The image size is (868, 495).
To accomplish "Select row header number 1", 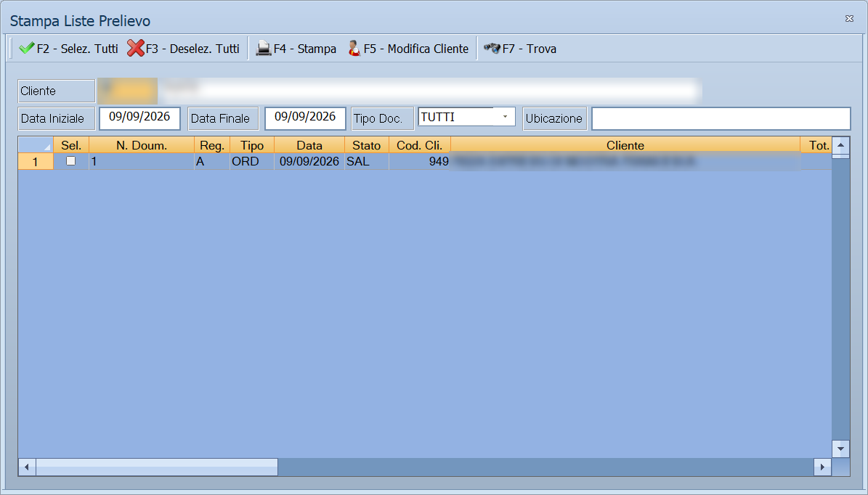I will (36, 162).
